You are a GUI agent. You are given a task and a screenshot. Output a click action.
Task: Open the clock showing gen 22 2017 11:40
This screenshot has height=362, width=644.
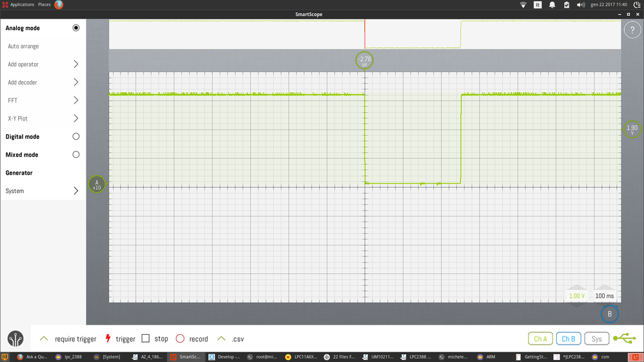click(609, 5)
